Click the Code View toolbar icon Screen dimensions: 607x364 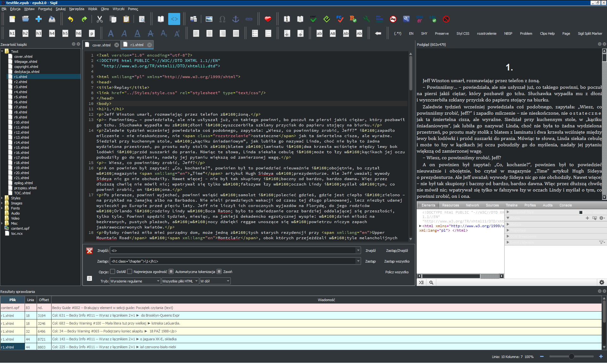[174, 19]
